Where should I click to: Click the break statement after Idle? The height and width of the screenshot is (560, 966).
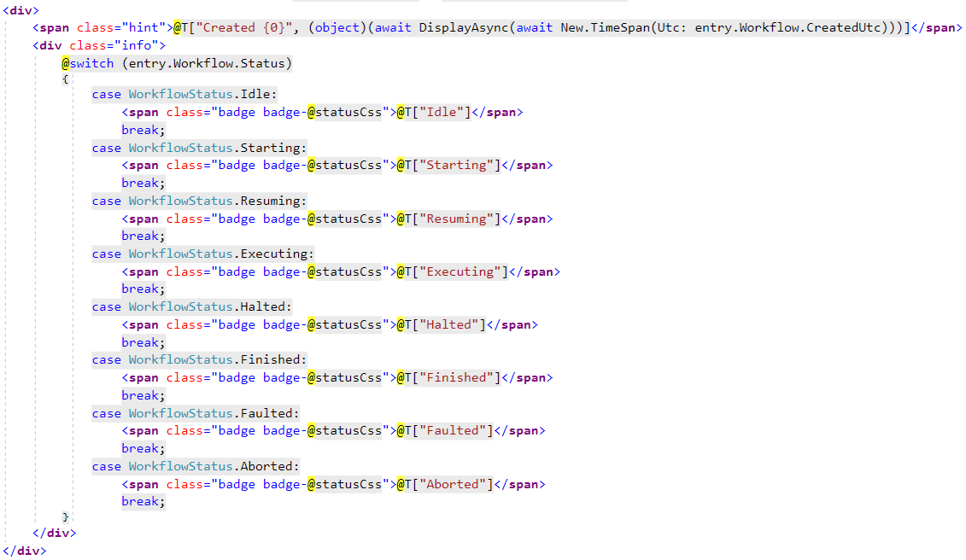143,130
